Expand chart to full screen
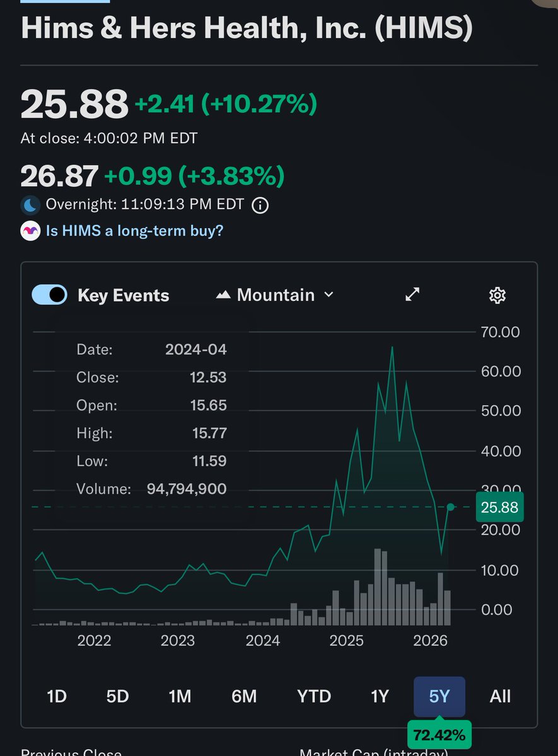The width and height of the screenshot is (558, 756). [412, 295]
